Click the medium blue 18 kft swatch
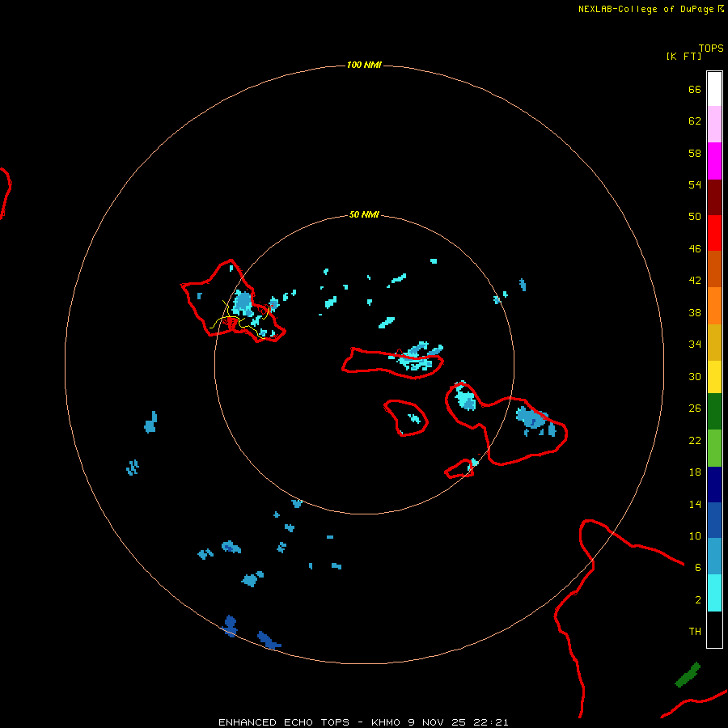Viewport: 728px width, 728px height. pos(714,520)
